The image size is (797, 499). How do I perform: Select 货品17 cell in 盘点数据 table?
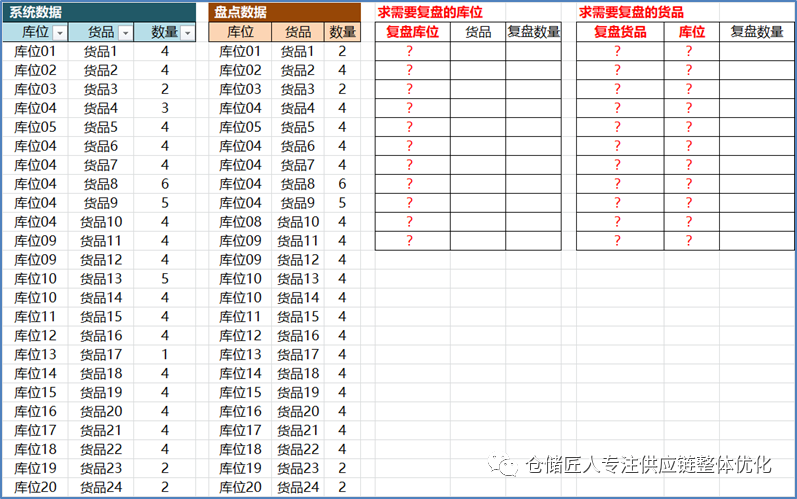298,355
